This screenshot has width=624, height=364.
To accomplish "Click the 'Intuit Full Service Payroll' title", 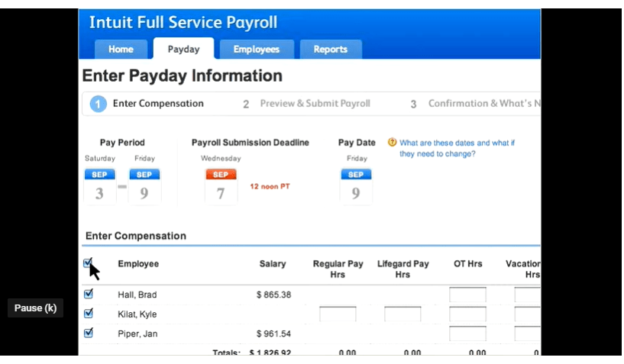I will pyautogui.click(x=183, y=22).
